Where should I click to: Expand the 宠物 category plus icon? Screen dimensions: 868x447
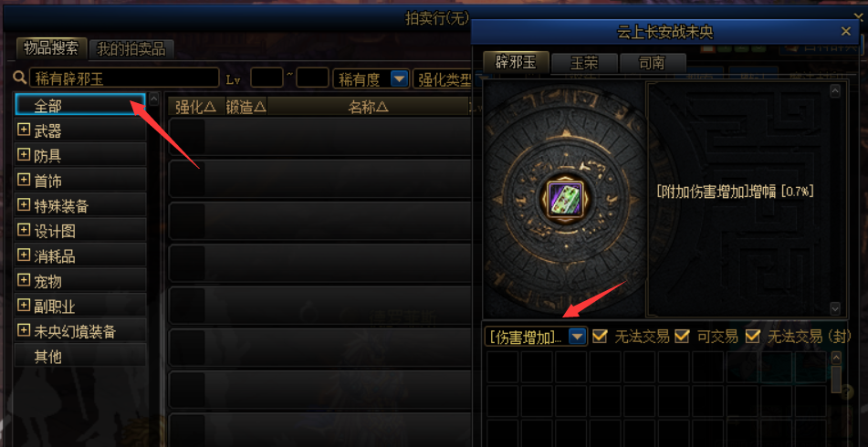click(x=23, y=280)
